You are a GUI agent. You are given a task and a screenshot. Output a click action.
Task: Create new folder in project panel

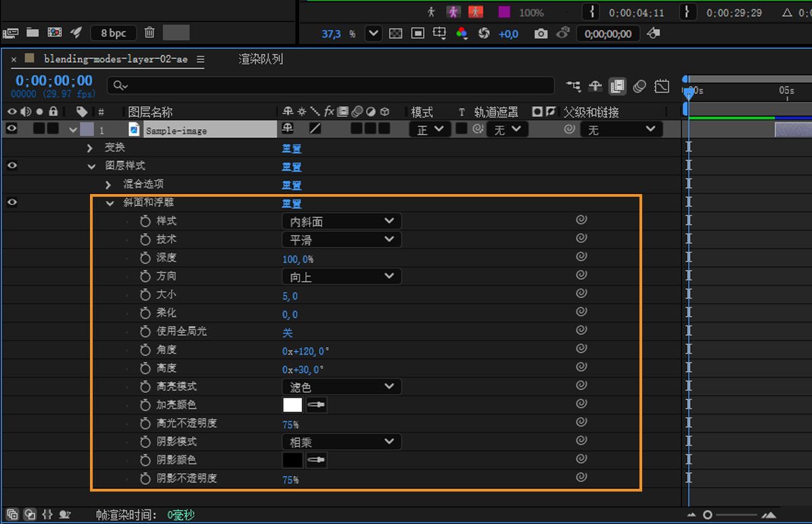pyautogui.click(x=32, y=32)
